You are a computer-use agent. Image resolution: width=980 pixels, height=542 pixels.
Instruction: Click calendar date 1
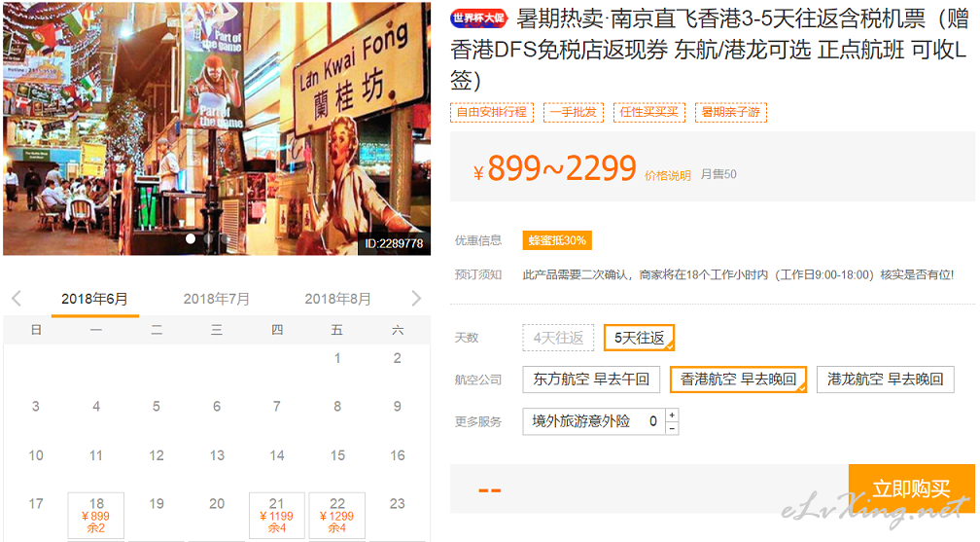tap(337, 359)
